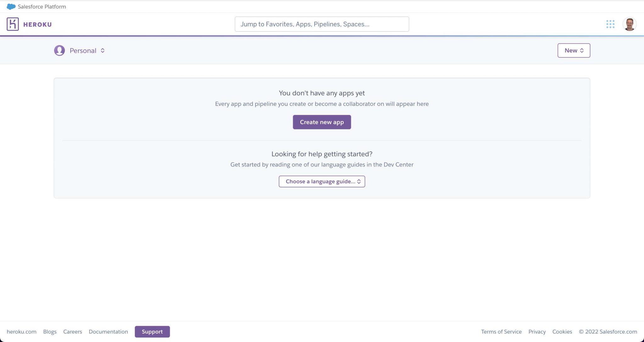Open the Blogs link
Screen dimensions: 644x342
[50, 331]
